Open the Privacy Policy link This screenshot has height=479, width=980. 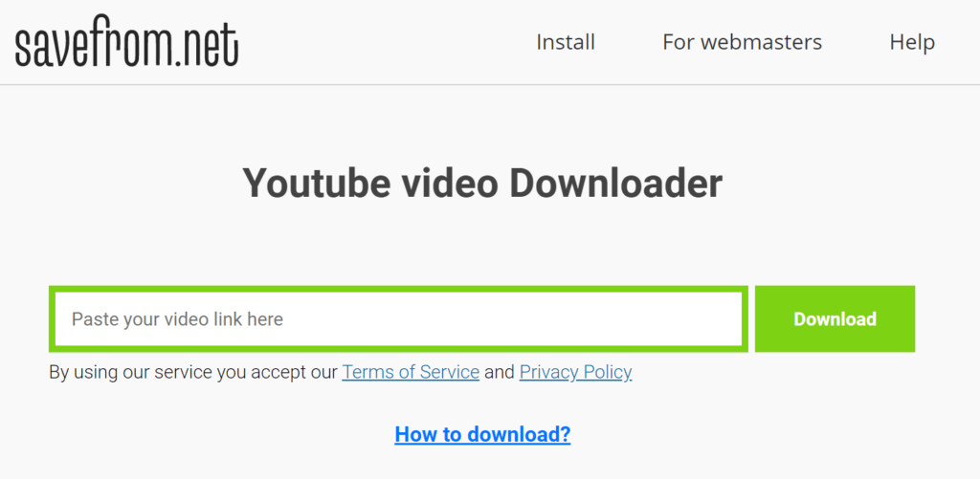(575, 372)
